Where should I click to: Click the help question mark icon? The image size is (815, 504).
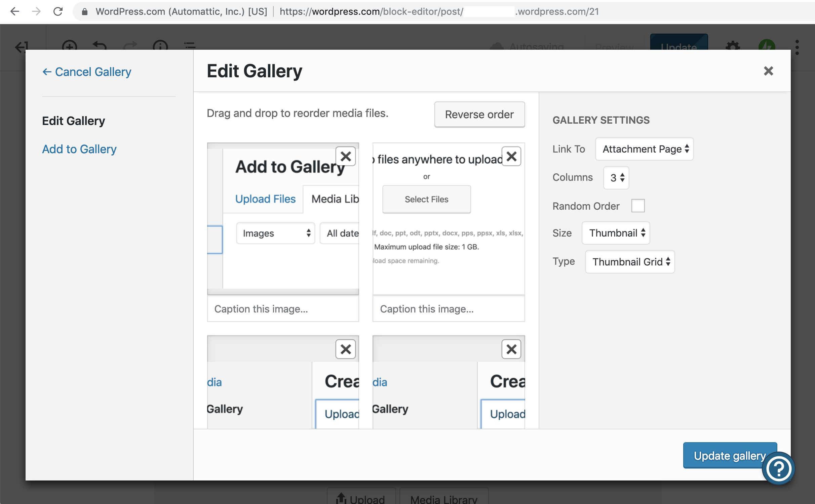(778, 468)
